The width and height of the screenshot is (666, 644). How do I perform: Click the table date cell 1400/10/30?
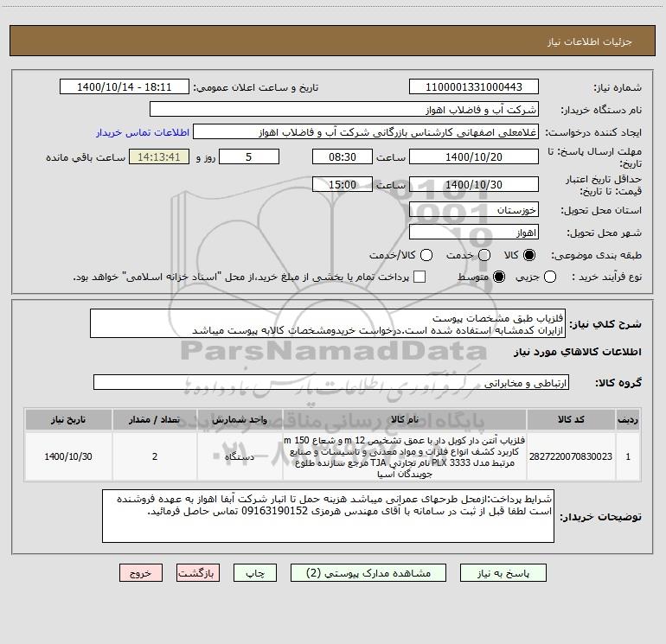68,456
